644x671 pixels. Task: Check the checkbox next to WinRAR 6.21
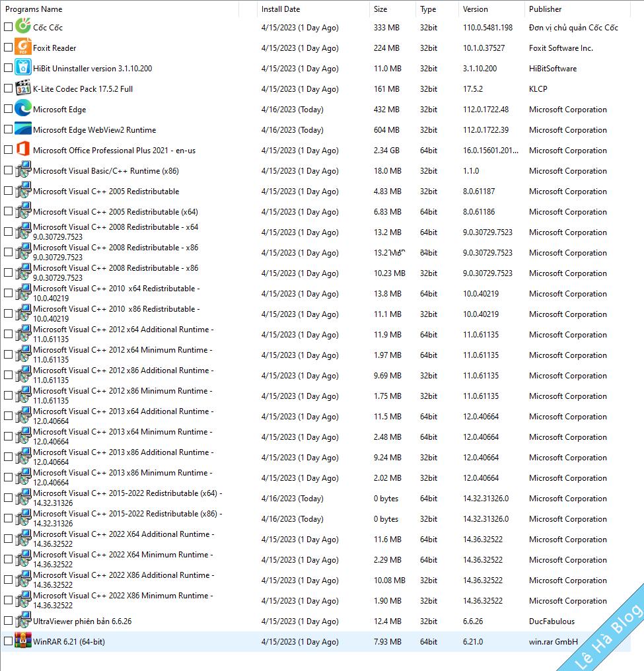click(8, 641)
